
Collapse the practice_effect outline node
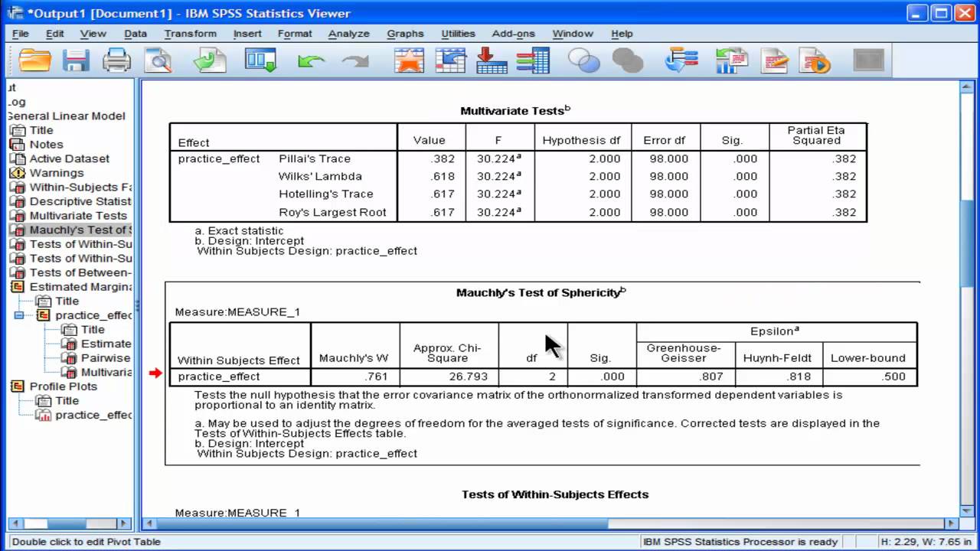[19, 315]
